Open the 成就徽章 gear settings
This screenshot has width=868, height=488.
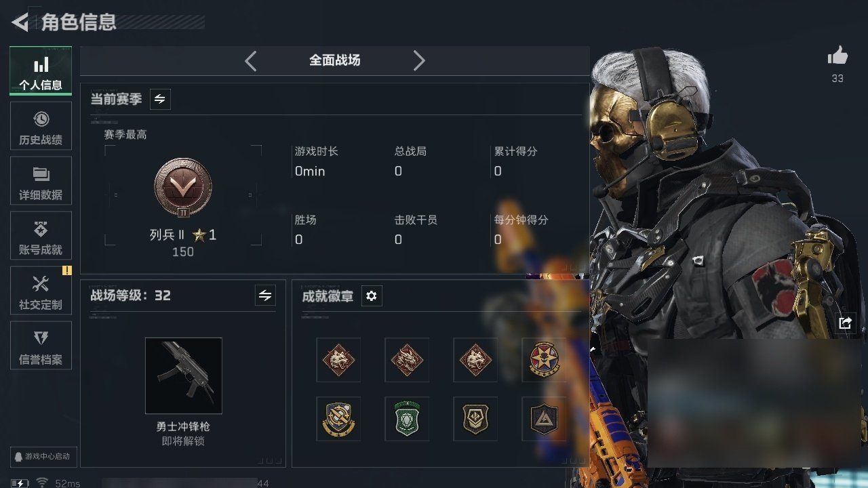(x=371, y=296)
